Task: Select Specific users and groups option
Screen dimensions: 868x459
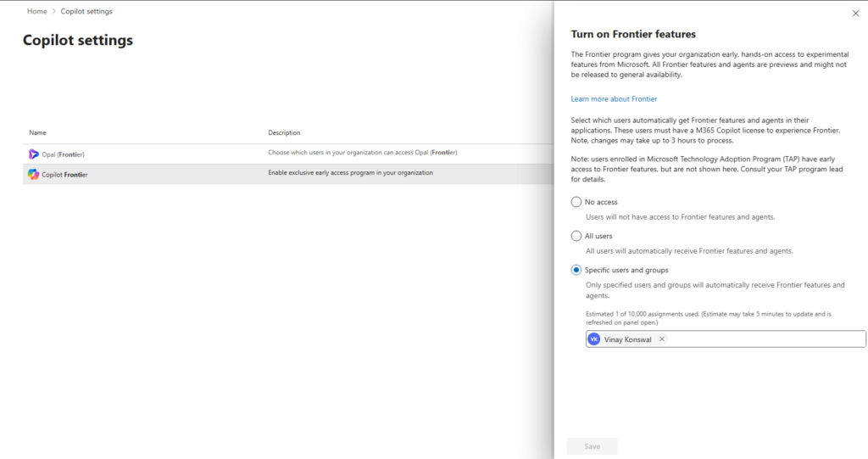Action: 576,270
